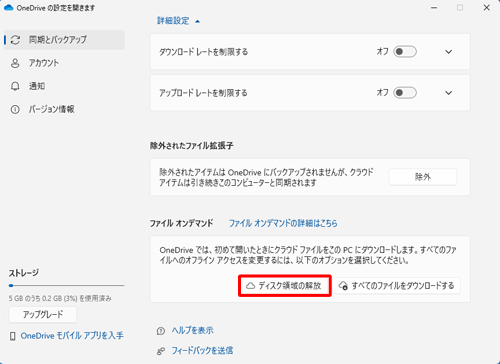Click the help question mark icon
Screen dimensions: 500x364
pos(161,331)
